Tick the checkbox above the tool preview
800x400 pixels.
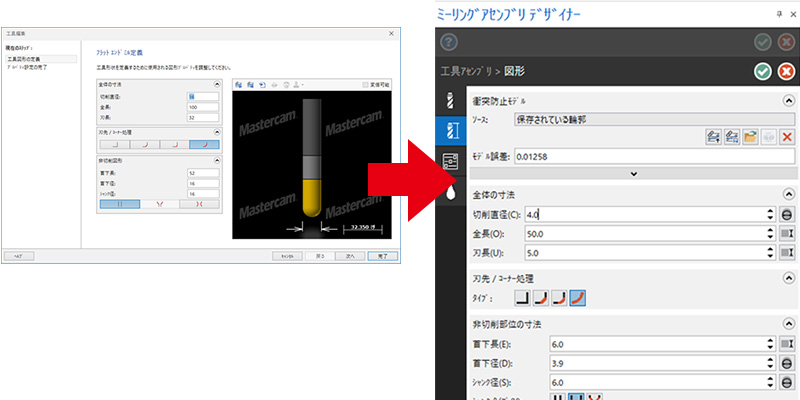tap(366, 85)
